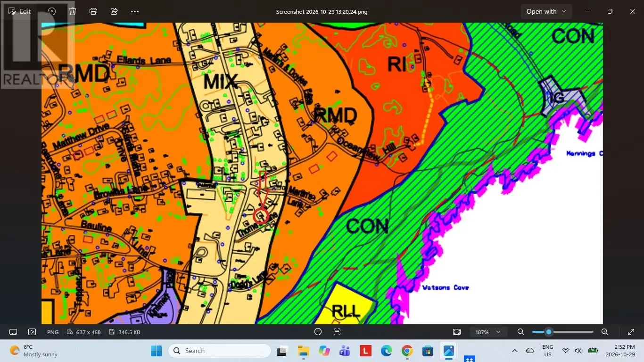The image size is (644, 362).
Task: Click the volume speaker tray icon
Action: point(578,351)
